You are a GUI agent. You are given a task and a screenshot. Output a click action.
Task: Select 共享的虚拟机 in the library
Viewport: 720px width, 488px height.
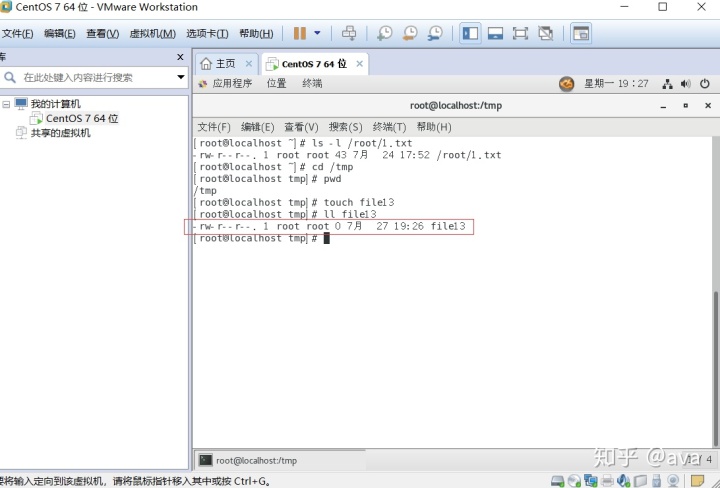(x=60, y=133)
